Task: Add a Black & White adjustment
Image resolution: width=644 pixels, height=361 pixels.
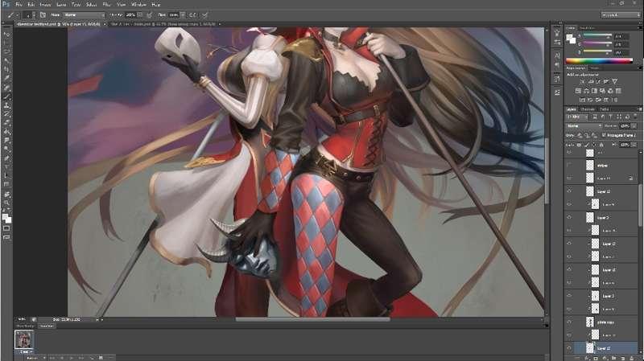Action: 594,91
